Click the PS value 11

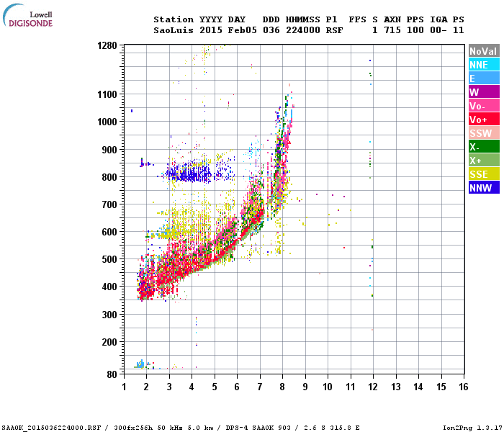pyautogui.click(x=458, y=30)
